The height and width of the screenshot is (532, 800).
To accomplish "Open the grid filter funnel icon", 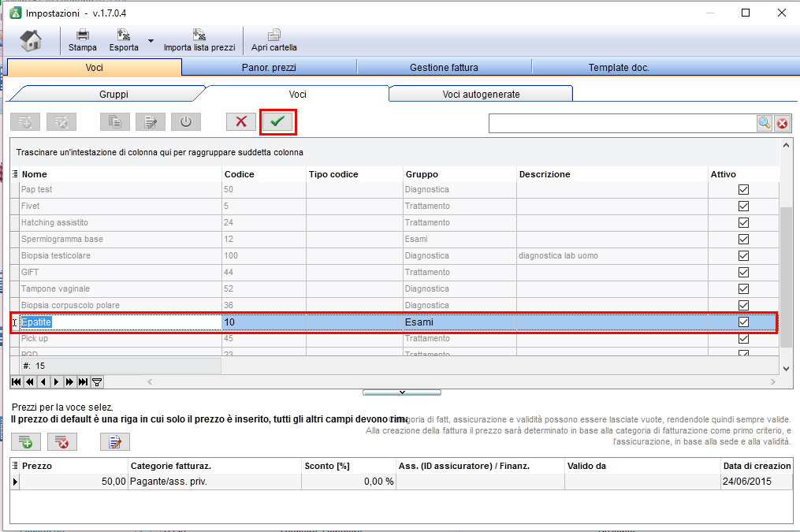I will click(96, 381).
